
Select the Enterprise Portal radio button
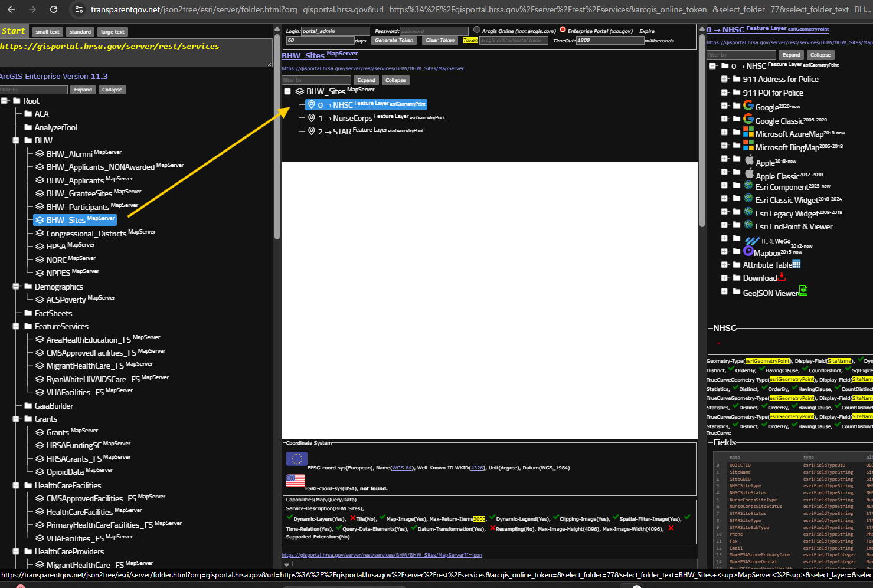[x=563, y=30]
